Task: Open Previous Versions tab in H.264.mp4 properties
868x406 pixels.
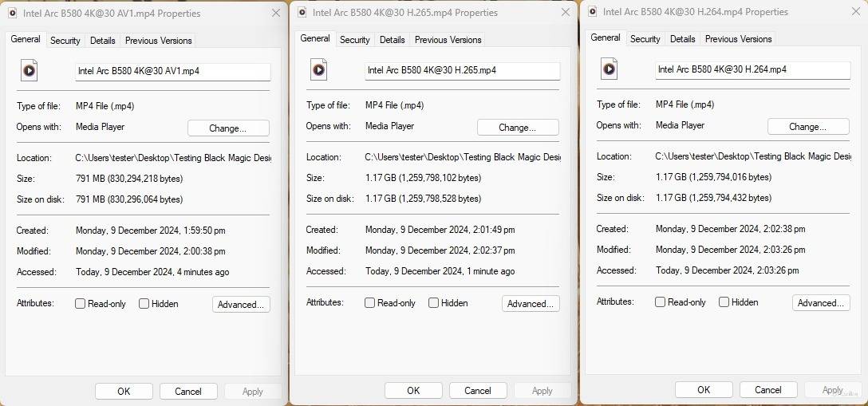Action: (738, 39)
